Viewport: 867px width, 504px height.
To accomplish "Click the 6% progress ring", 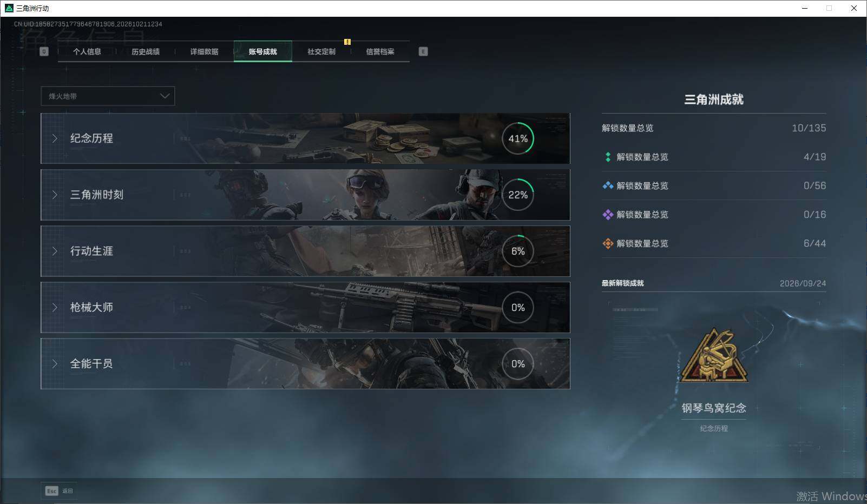I will click(518, 251).
